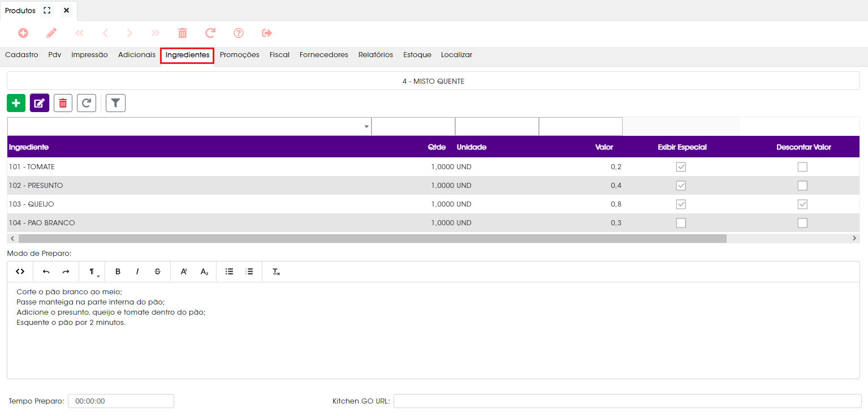Viewport: 868px width, 416px height.
Task: Expand the Produtos tab to fullscreen
Action: click(x=47, y=11)
